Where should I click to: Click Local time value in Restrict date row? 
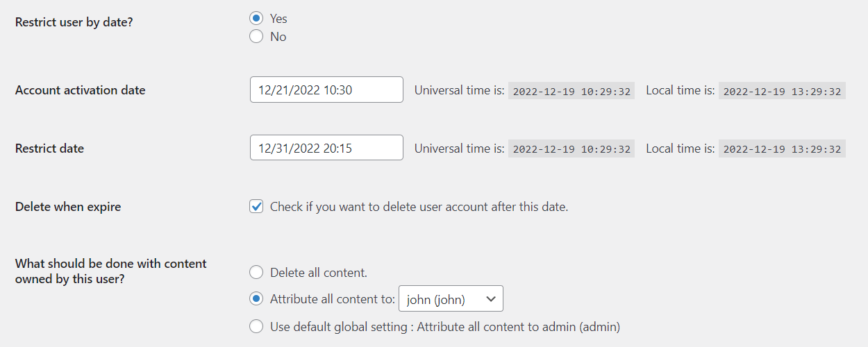pyautogui.click(x=782, y=149)
